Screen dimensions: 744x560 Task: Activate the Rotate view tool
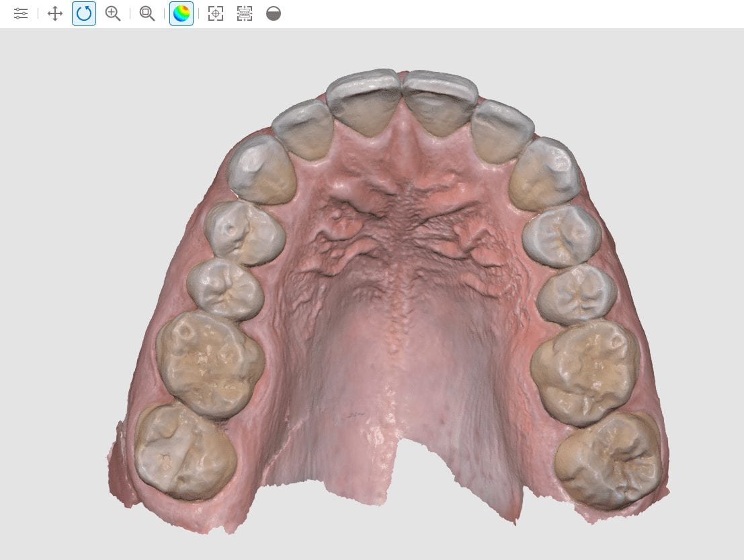point(84,13)
